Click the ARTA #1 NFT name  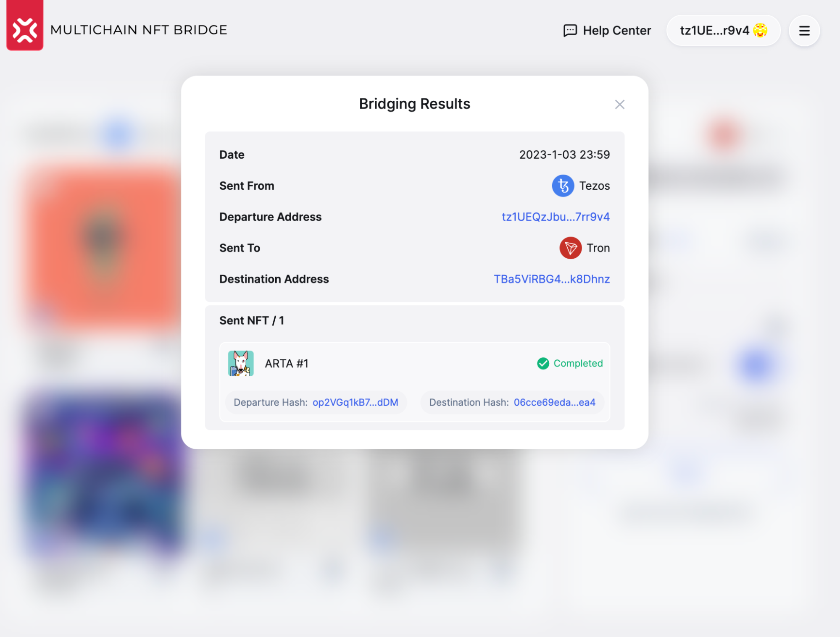coord(287,363)
